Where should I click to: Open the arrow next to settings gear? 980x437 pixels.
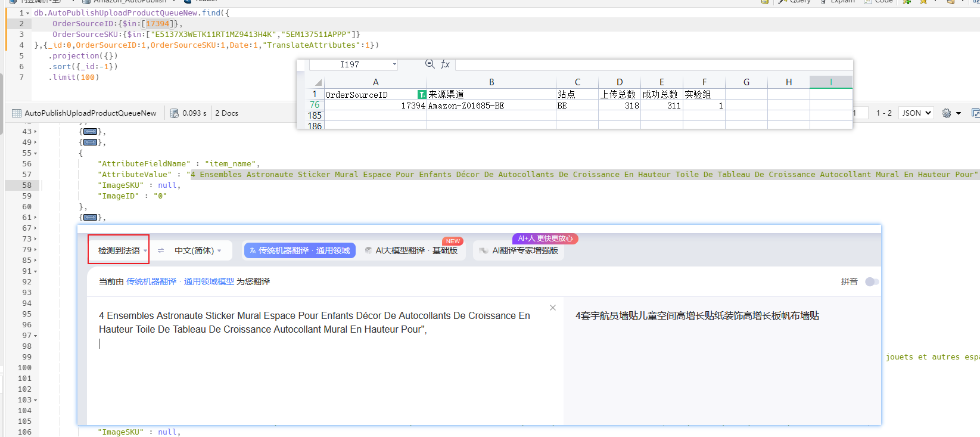pos(959,113)
